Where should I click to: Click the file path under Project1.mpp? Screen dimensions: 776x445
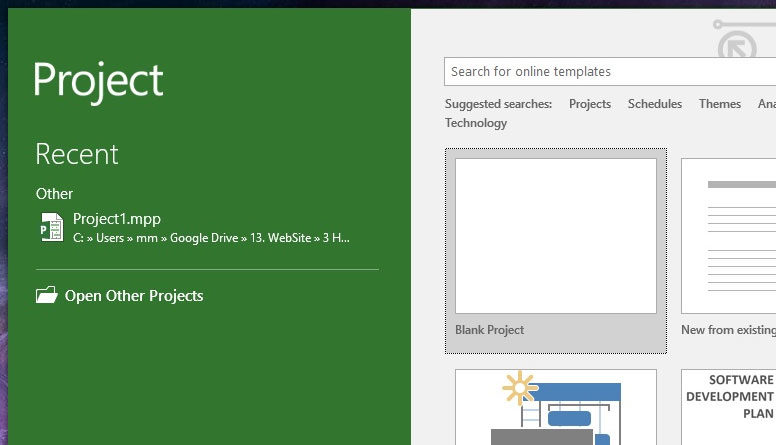[211, 238]
